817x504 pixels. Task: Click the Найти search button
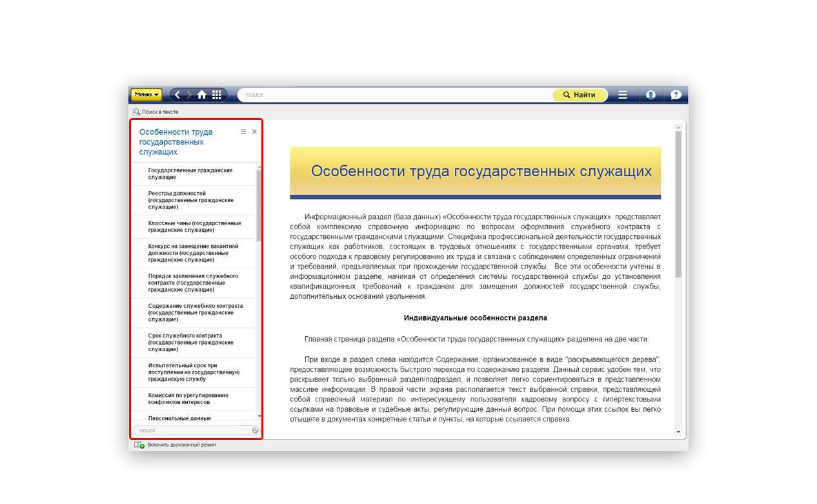tap(580, 95)
